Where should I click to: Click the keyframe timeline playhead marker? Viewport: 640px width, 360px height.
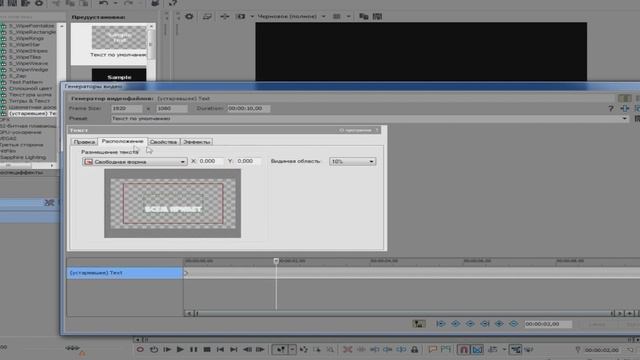coord(276,261)
